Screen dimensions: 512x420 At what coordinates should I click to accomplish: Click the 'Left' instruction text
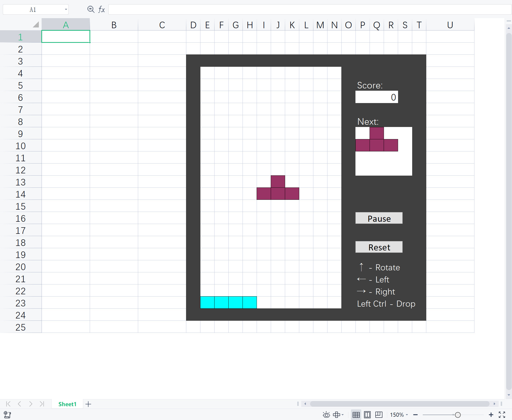[382, 279]
